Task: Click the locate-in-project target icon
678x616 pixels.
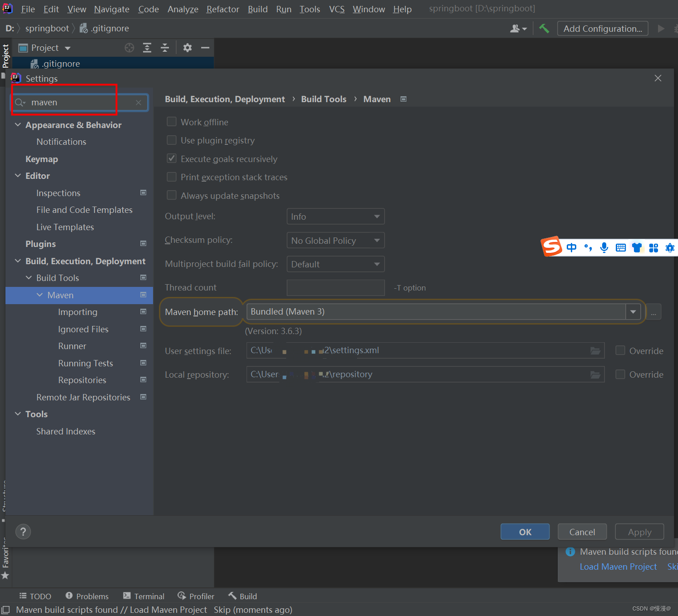Action: 129,48
